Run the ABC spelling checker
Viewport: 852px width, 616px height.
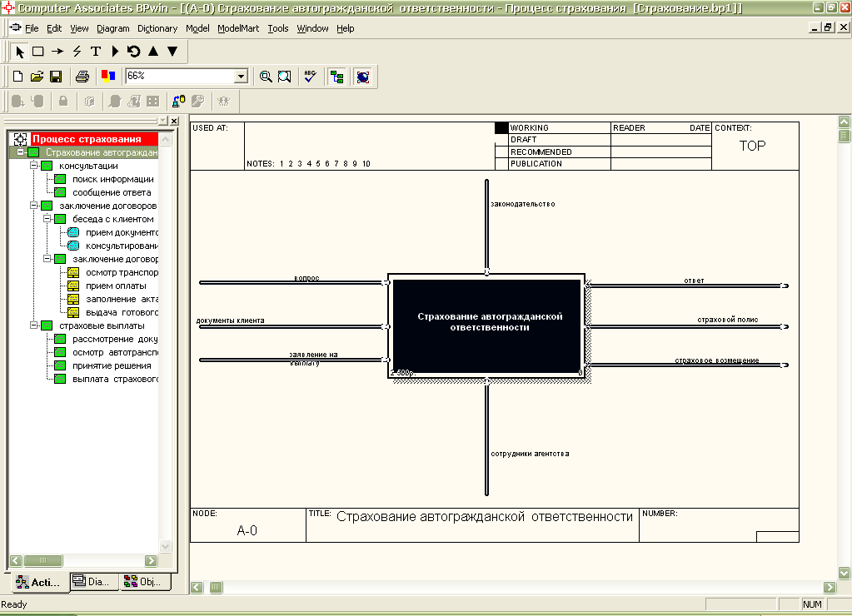pyautogui.click(x=311, y=77)
